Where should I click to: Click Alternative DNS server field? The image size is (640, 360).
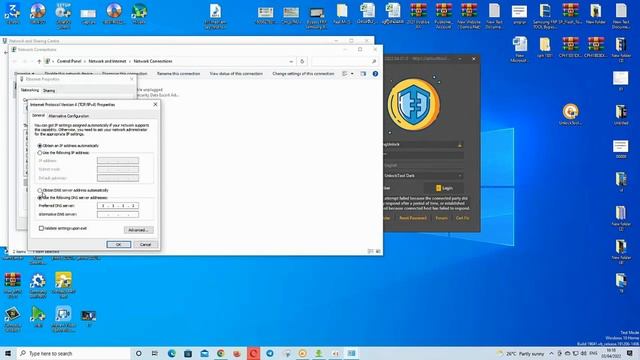point(118,214)
